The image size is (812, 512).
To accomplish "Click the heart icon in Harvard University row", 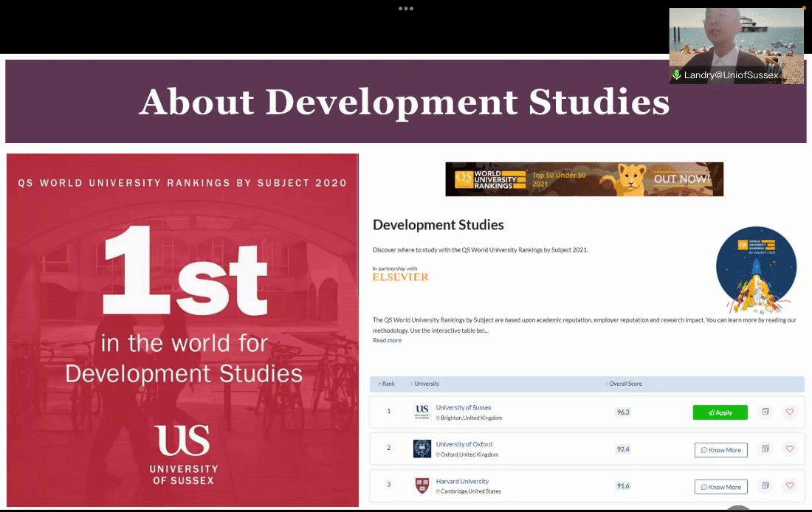I will (789, 485).
